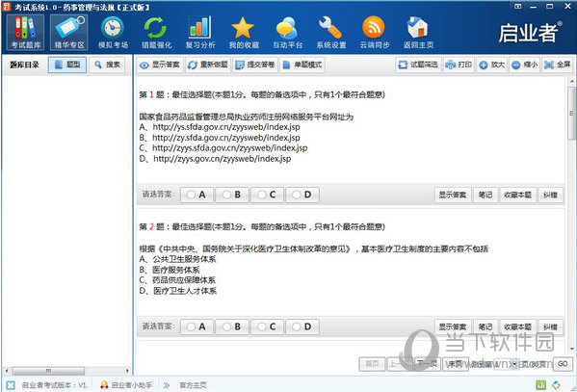The image size is (577, 392).
Task: Click the sidebar horizontal scrollbar thumb
Action: (48, 370)
